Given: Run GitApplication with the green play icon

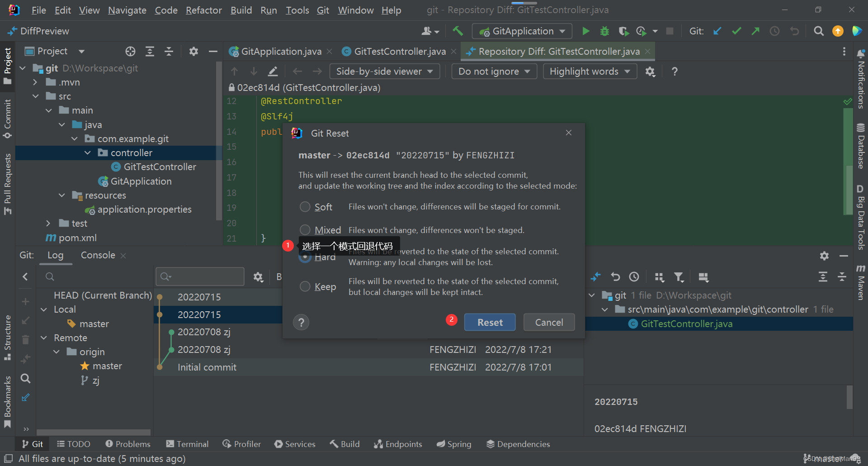Looking at the screenshot, I should [x=586, y=31].
